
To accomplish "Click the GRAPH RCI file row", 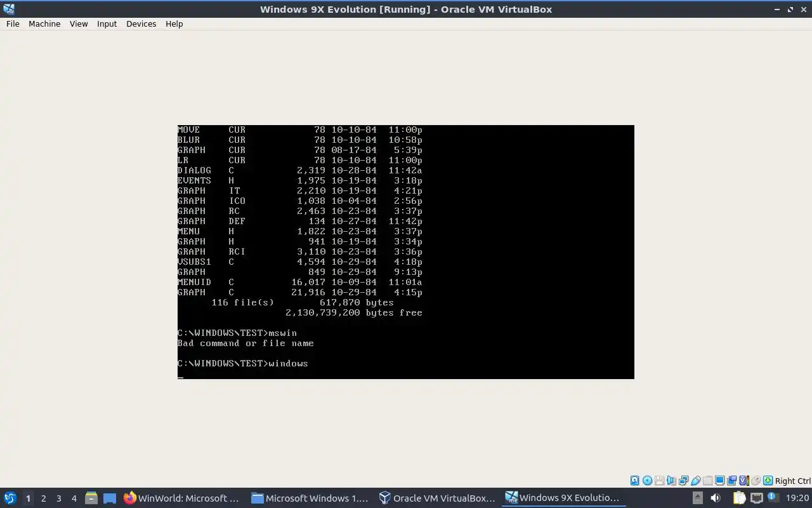I will 300,251.
